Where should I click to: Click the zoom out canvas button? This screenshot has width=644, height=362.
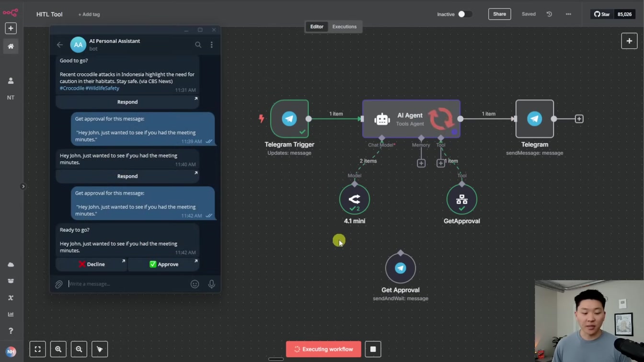[x=79, y=349]
